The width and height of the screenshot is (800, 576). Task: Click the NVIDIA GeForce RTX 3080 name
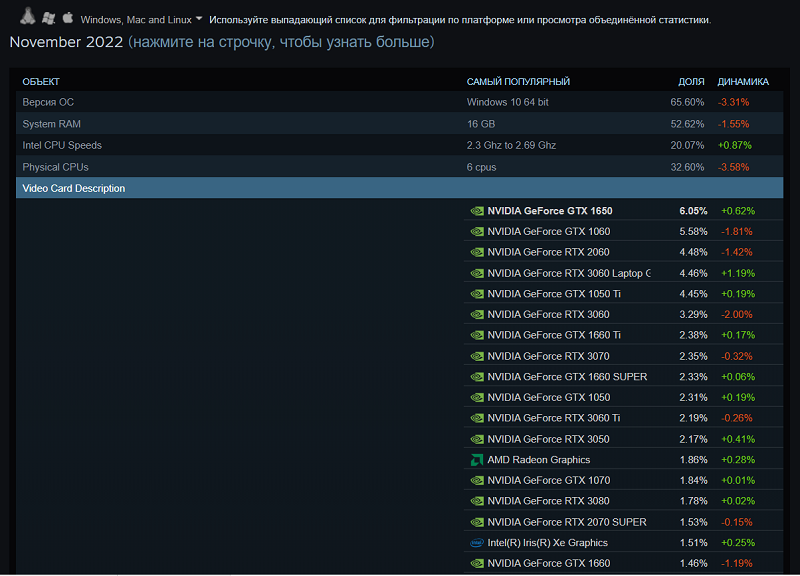click(x=548, y=501)
